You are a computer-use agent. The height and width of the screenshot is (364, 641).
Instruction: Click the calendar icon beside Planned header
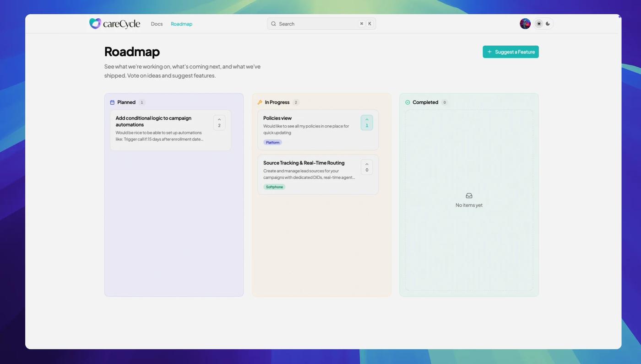[112, 102]
